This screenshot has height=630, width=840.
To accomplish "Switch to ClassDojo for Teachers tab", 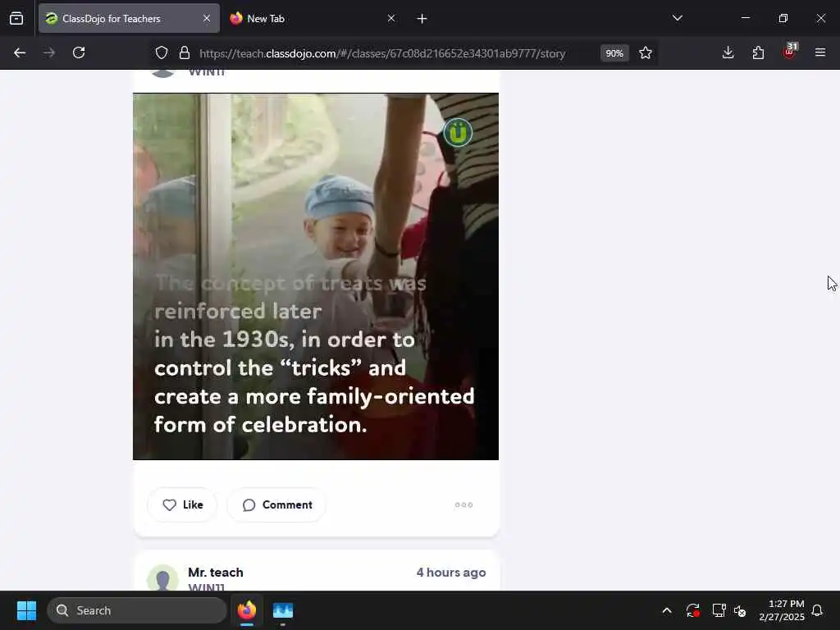I will pos(129,18).
